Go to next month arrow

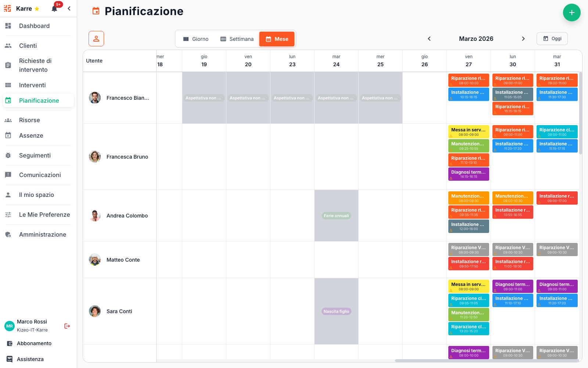[x=523, y=39]
